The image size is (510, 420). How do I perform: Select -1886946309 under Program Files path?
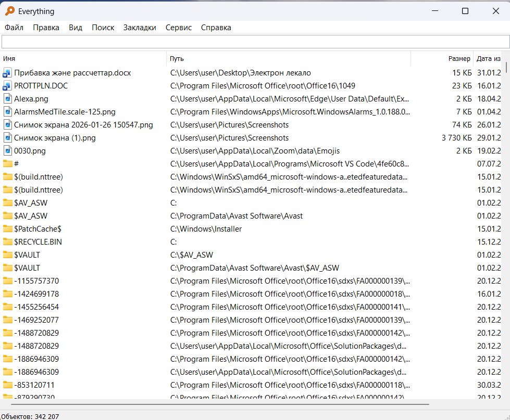pyautogui.click(x=36, y=359)
